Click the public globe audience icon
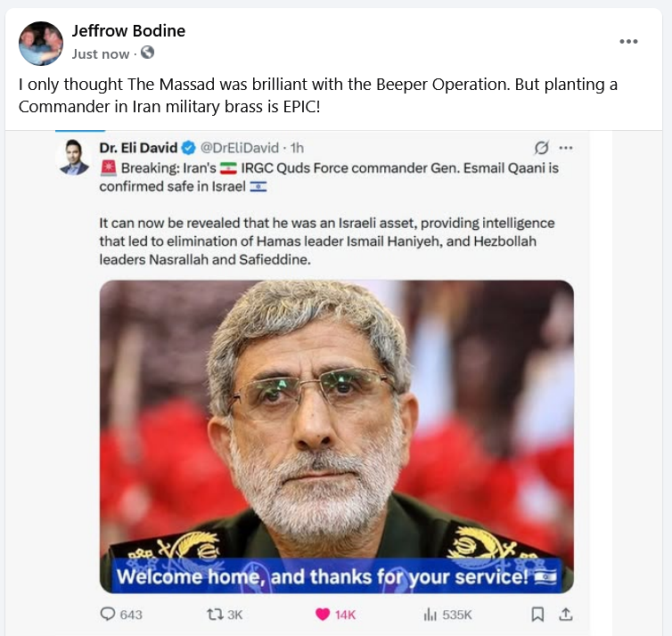672x636 pixels. 147,53
